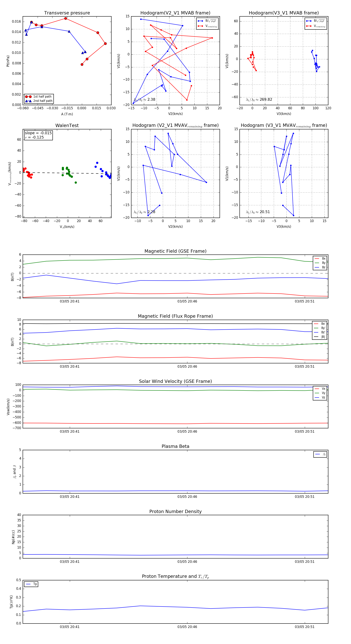Click the 'WalenTest' plot title
The image size is (351, 644).
[67, 125]
